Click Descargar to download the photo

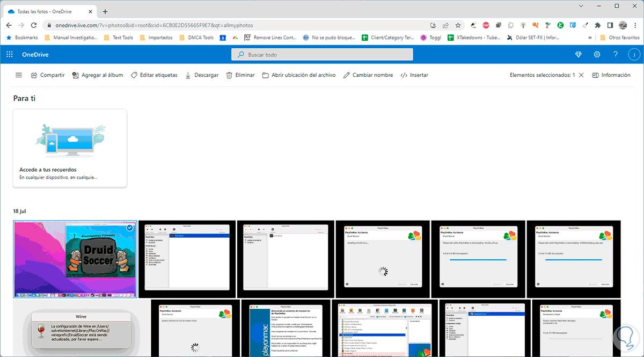[x=202, y=75]
